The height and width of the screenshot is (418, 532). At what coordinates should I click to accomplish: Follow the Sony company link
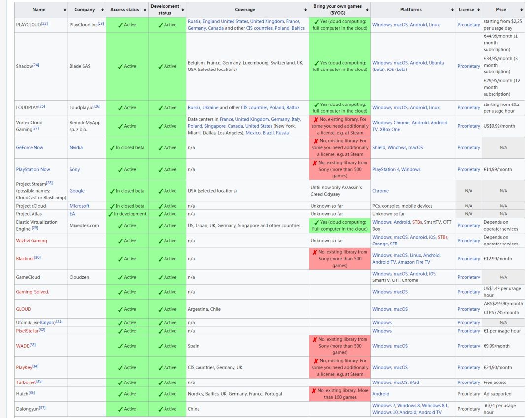click(75, 170)
